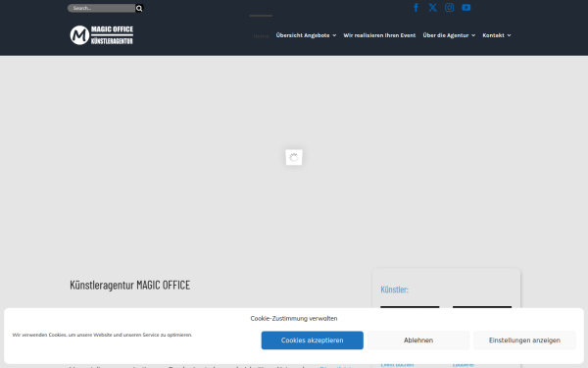Go to the Home menu item
588x368 pixels.
point(261,36)
